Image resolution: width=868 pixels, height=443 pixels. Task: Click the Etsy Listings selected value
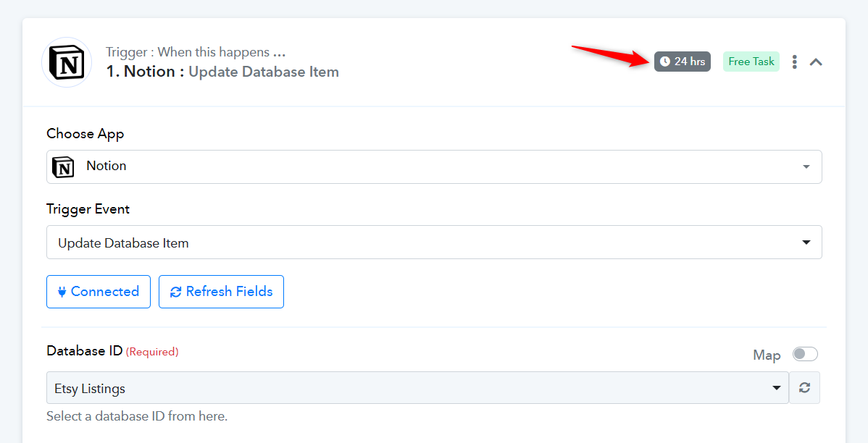pyautogui.click(x=90, y=389)
